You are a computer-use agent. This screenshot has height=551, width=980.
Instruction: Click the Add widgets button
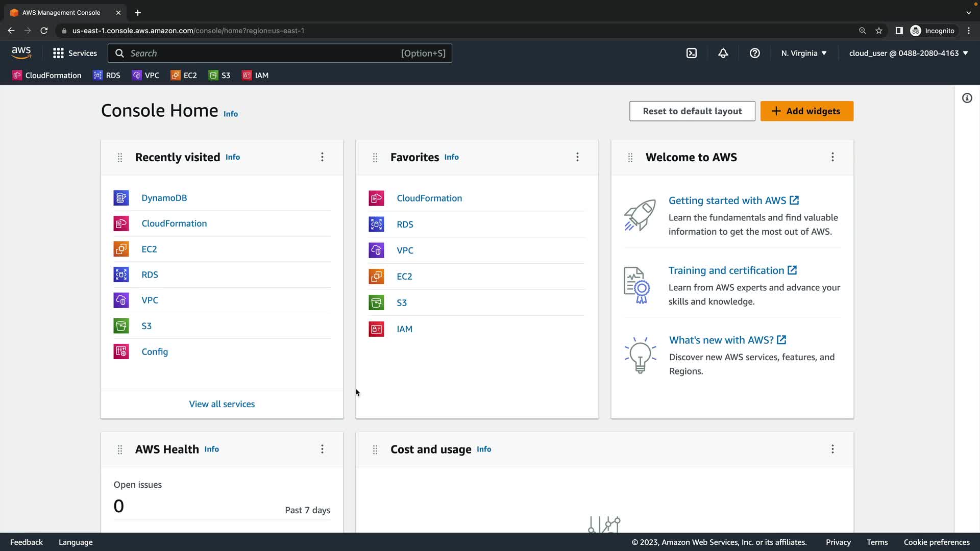(x=806, y=111)
